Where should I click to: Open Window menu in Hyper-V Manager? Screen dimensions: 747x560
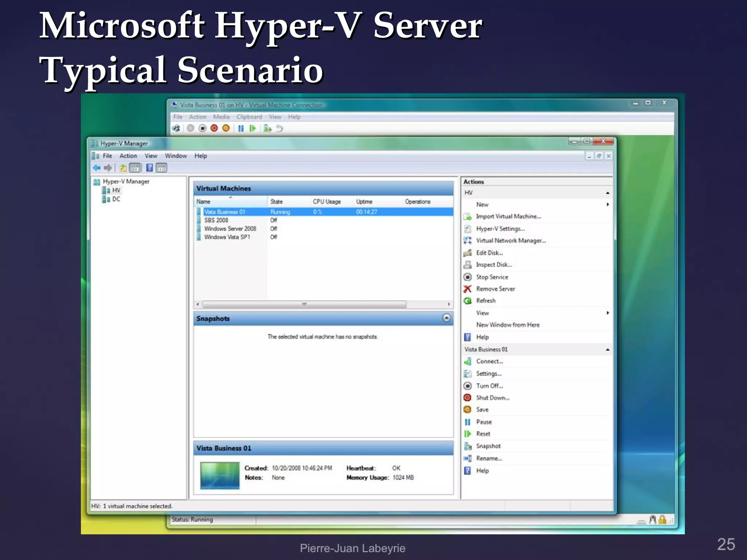[x=175, y=156]
